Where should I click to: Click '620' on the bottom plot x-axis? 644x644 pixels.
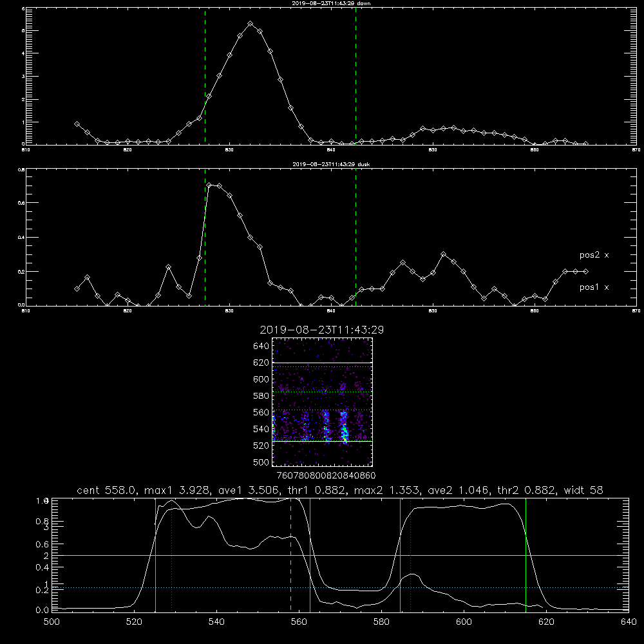[x=547, y=622]
